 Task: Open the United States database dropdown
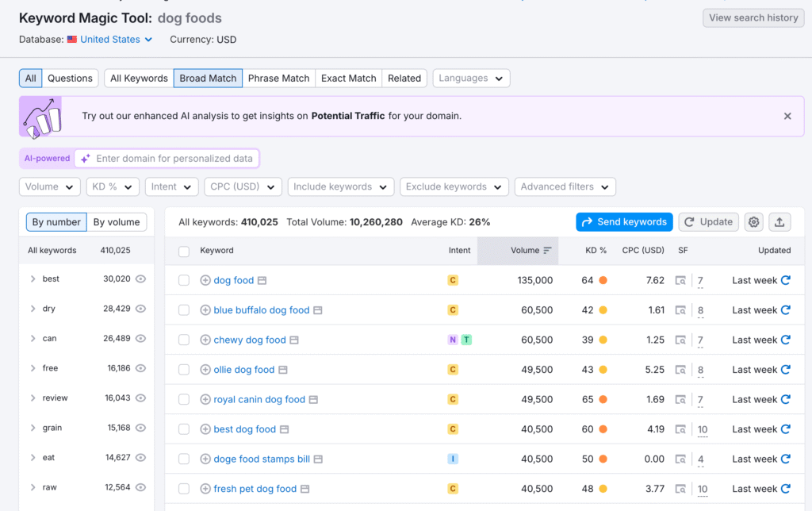click(109, 39)
